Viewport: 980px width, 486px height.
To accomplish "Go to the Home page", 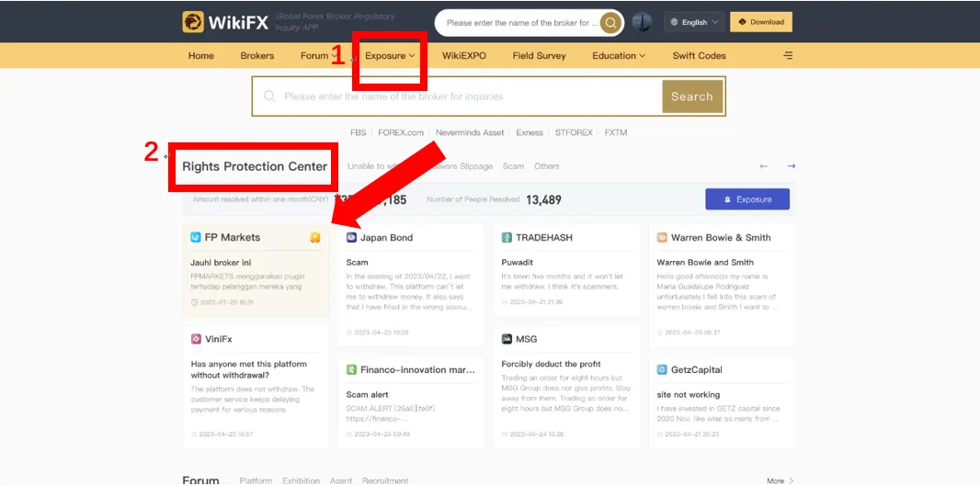I will point(200,56).
